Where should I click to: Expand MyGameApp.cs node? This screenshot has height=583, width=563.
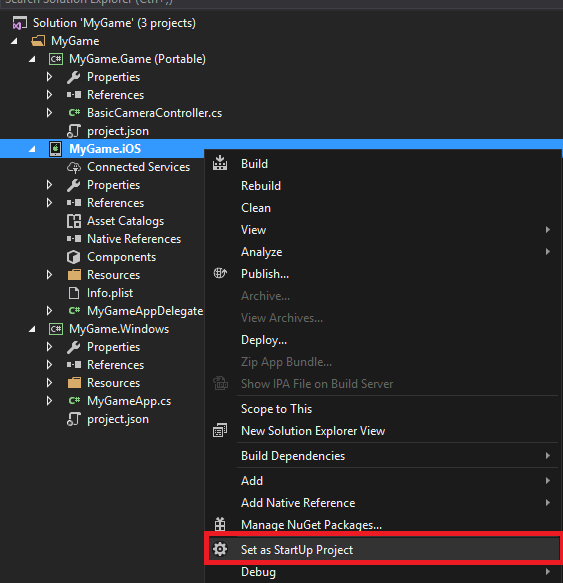pyautogui.click(x=49, y=400)
